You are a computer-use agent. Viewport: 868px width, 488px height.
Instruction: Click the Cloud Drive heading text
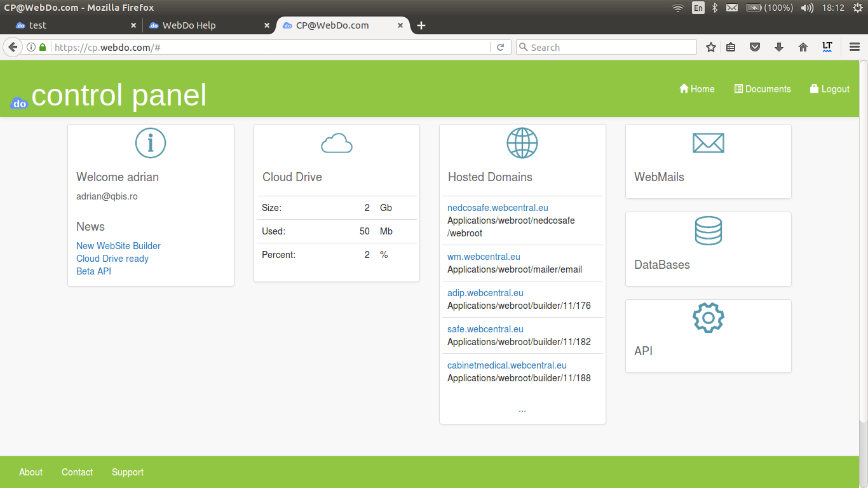click(292, 177)
